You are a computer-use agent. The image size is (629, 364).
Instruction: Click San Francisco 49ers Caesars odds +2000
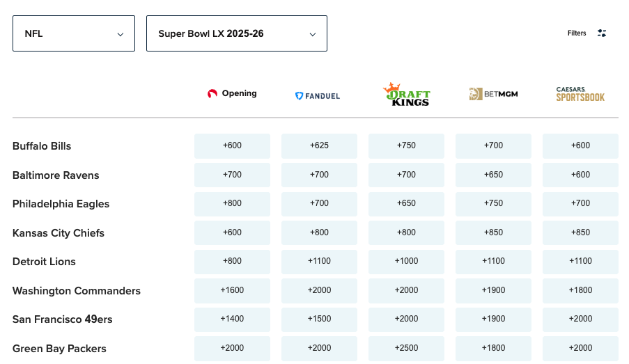tap(580, 319)
